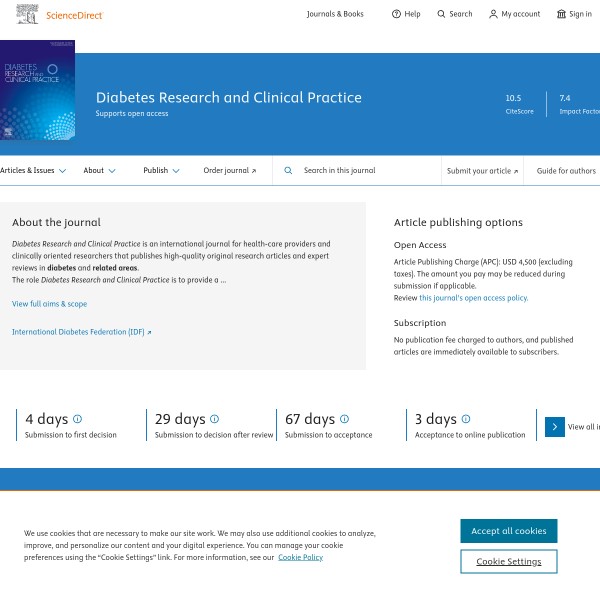Screen dimensions: 600x600
Task: Click info icon beside 3 days
Action: [466, 419]
